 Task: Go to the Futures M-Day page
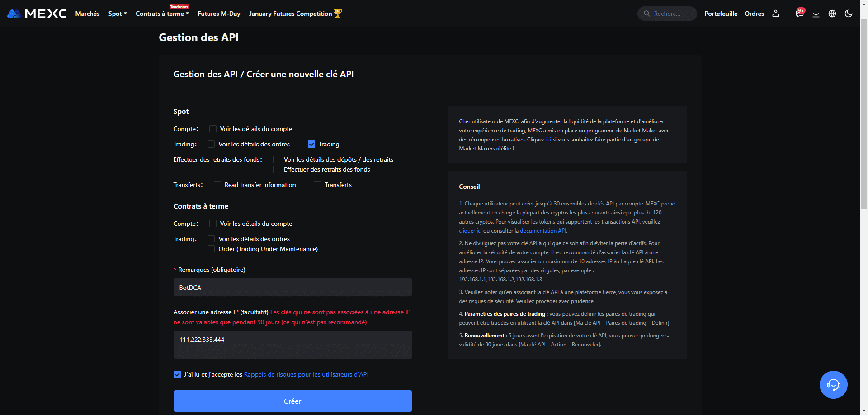[219, 14]
